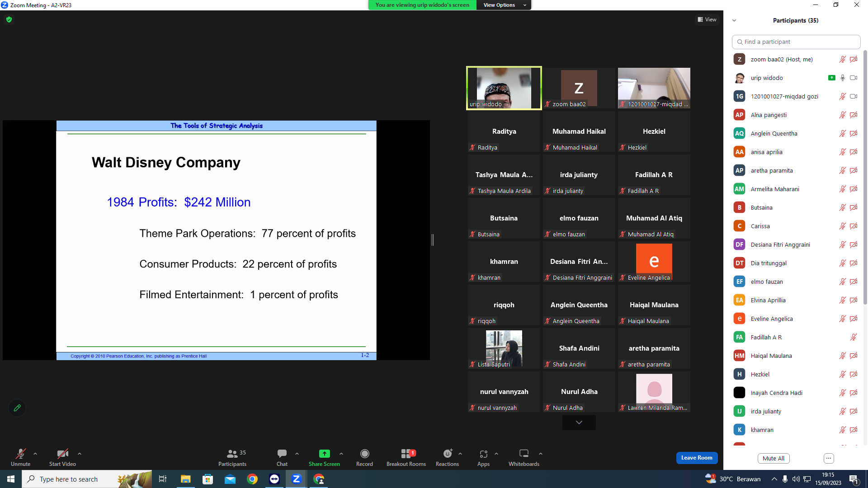Select Haiqal Maulana in participant list

tap(796, 356)
